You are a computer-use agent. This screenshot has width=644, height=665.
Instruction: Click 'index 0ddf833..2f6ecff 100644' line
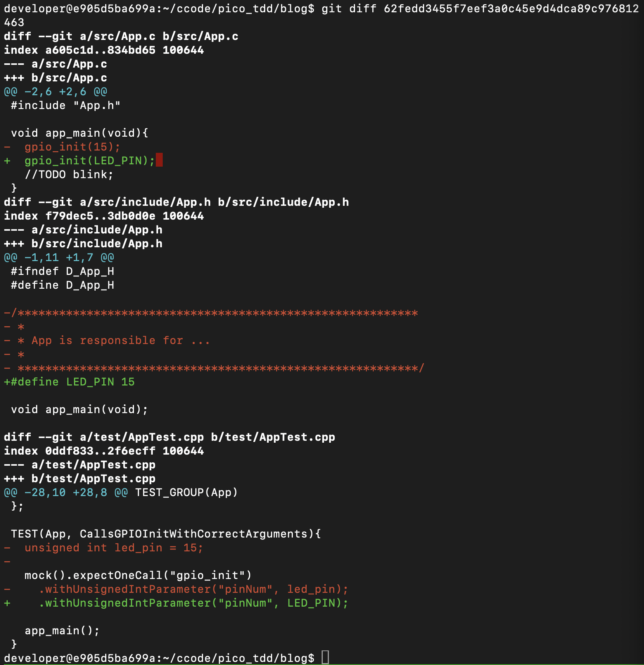pyautogui.click(x=104, y=451)
